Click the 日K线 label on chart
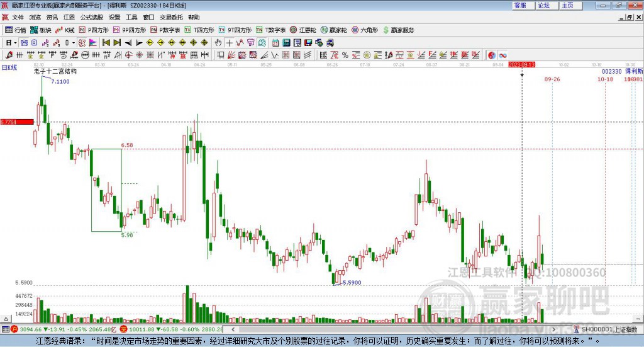The image size is (644, 347). pos(9,67)
